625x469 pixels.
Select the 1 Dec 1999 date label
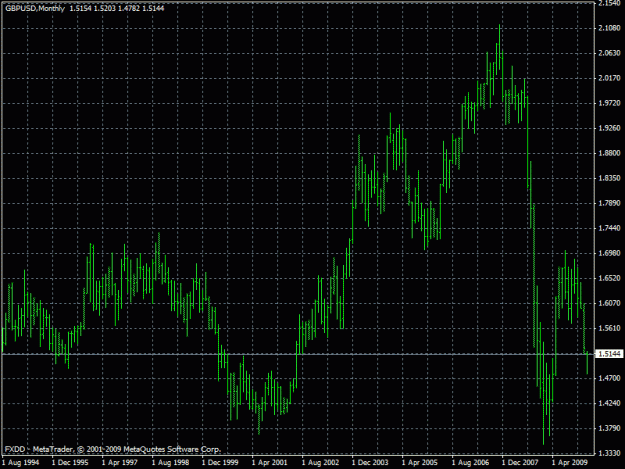point(220,463)
